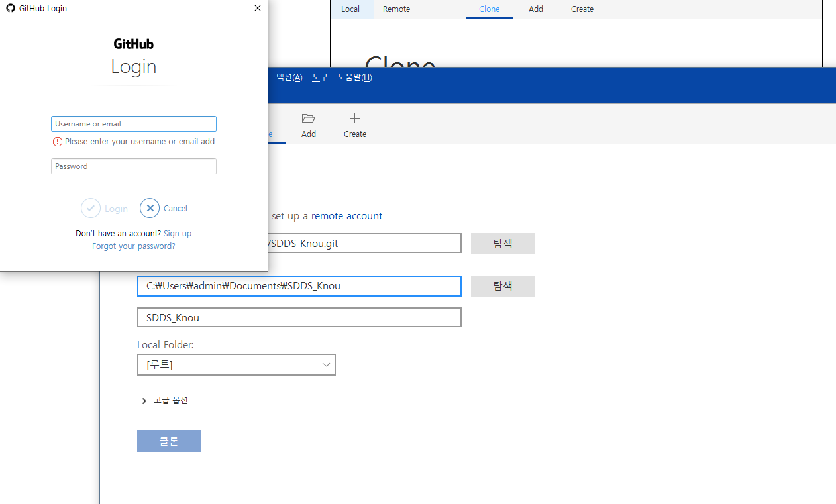Click the Cancel button with X icon
The width and height of the screenshot is (836, 504).
tap(164, 208)
